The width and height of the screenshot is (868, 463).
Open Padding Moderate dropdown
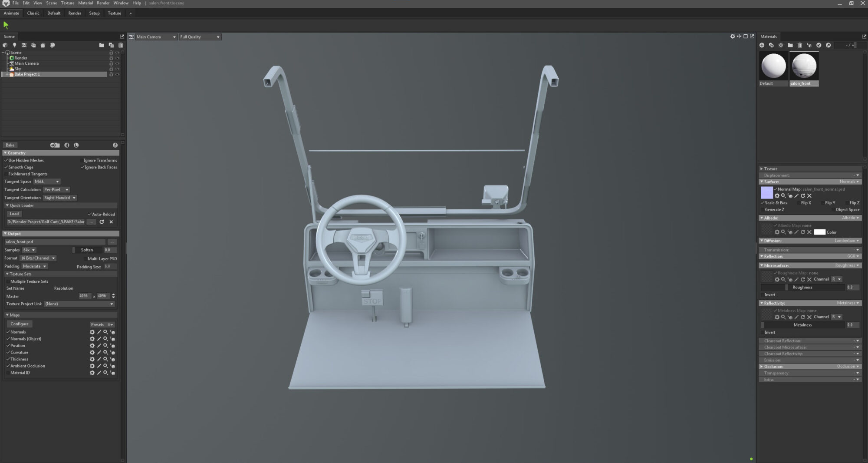pyautogui.click(x=34, y=267)
